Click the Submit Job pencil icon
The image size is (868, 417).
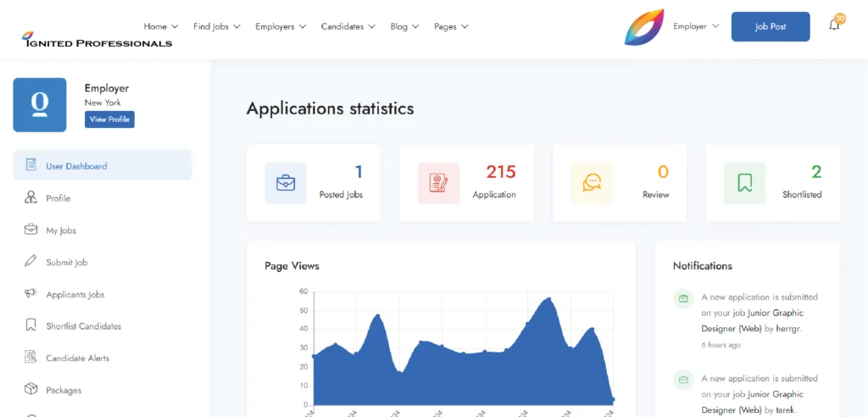pyautogui.click(x=31, y=262)
